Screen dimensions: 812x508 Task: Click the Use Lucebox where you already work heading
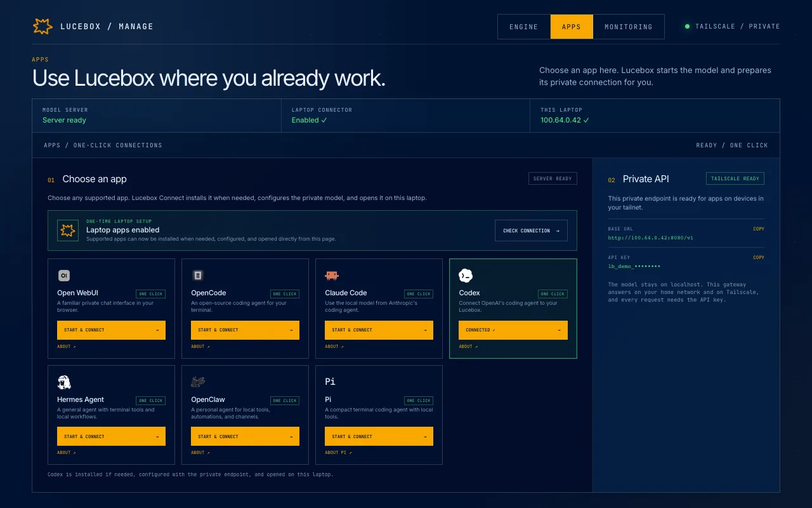coord(209,78)
